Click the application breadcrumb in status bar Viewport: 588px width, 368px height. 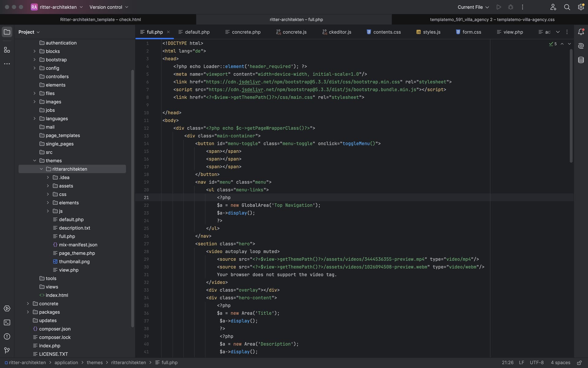pyautogui.click(x=66, y=362)
